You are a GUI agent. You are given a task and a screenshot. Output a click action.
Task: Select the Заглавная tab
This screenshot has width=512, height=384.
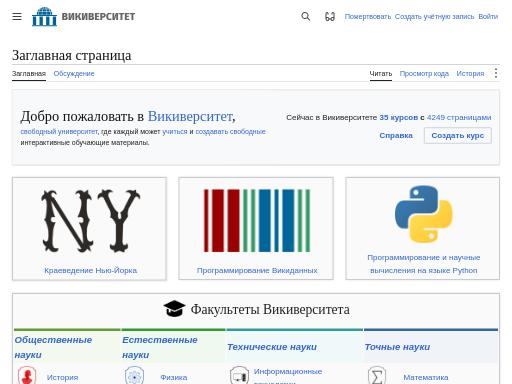29,73
